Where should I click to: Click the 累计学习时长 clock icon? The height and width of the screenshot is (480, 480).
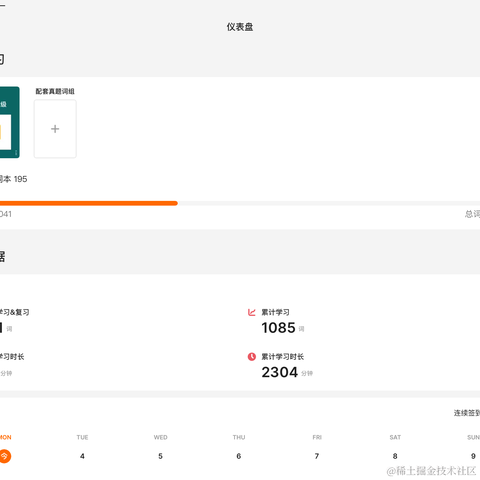[x=252, y=357]
